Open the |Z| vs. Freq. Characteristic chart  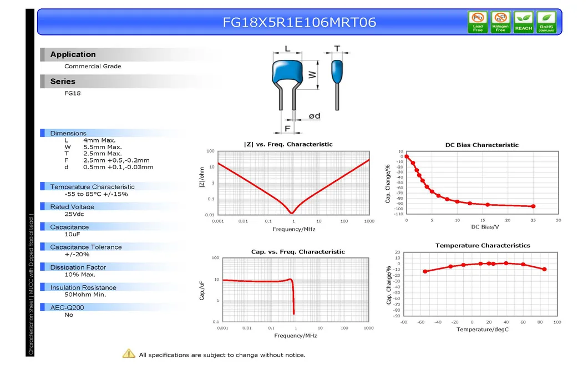293,183
